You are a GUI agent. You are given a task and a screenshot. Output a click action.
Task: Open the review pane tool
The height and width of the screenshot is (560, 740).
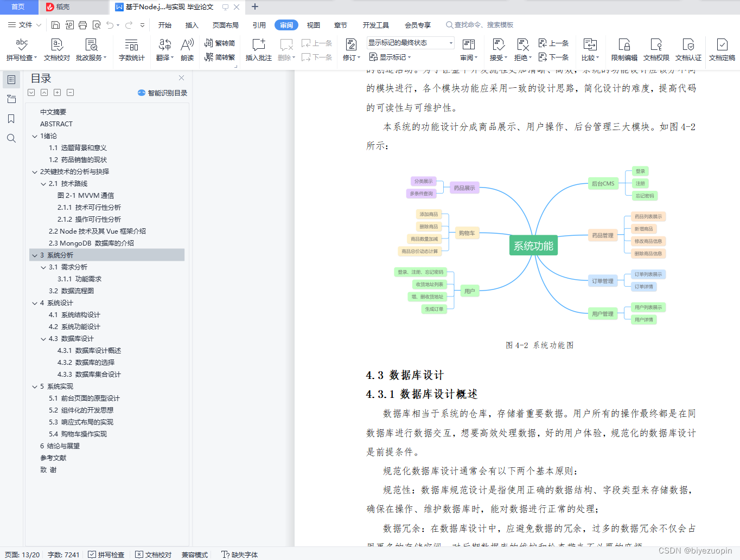pos(469,49)
